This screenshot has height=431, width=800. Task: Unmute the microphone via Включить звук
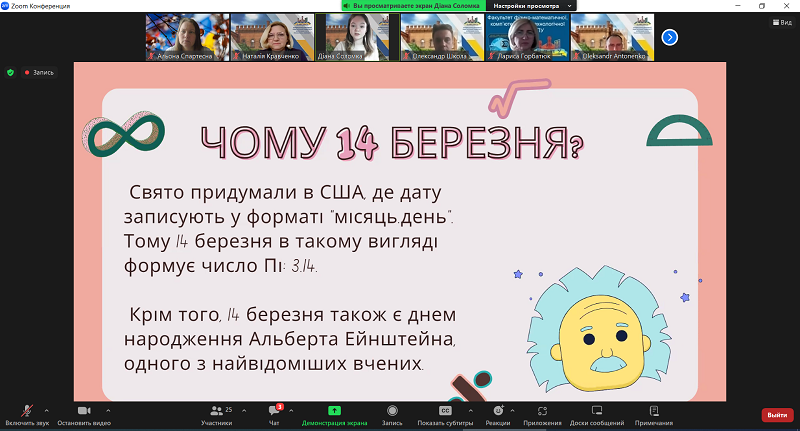[x=27, y=415]
